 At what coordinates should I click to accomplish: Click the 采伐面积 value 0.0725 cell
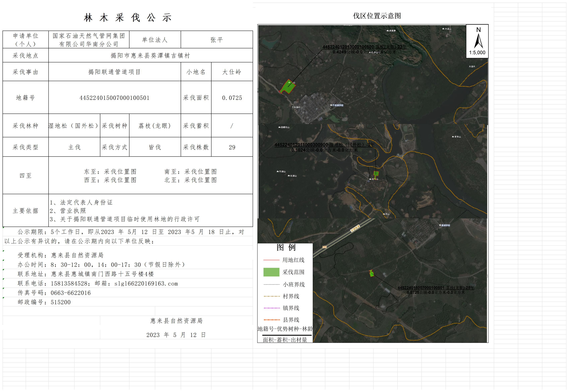click(232, 98)
